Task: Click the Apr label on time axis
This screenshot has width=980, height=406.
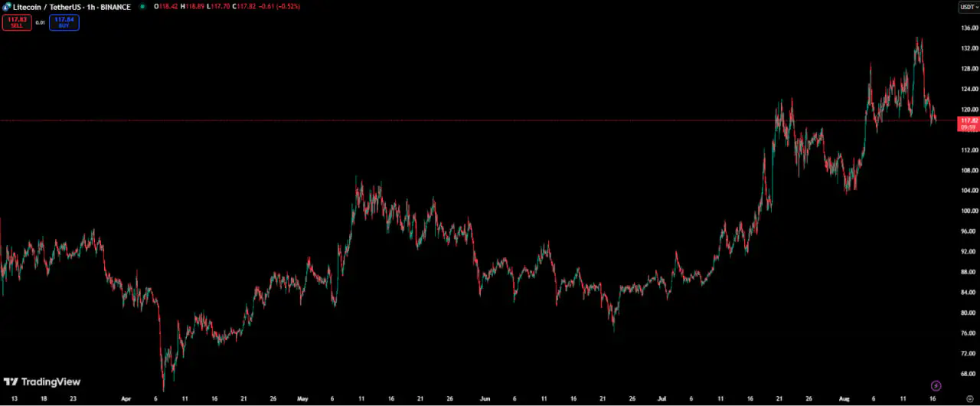Action: tap(126, 399)
